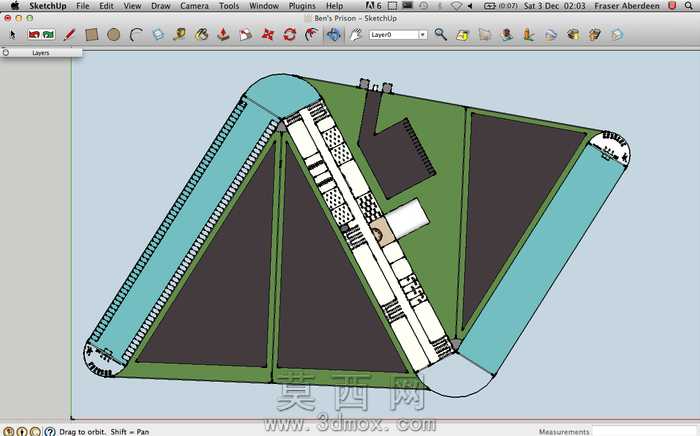
Task: Select the Rotate tool
Action: tap(289, 34)
